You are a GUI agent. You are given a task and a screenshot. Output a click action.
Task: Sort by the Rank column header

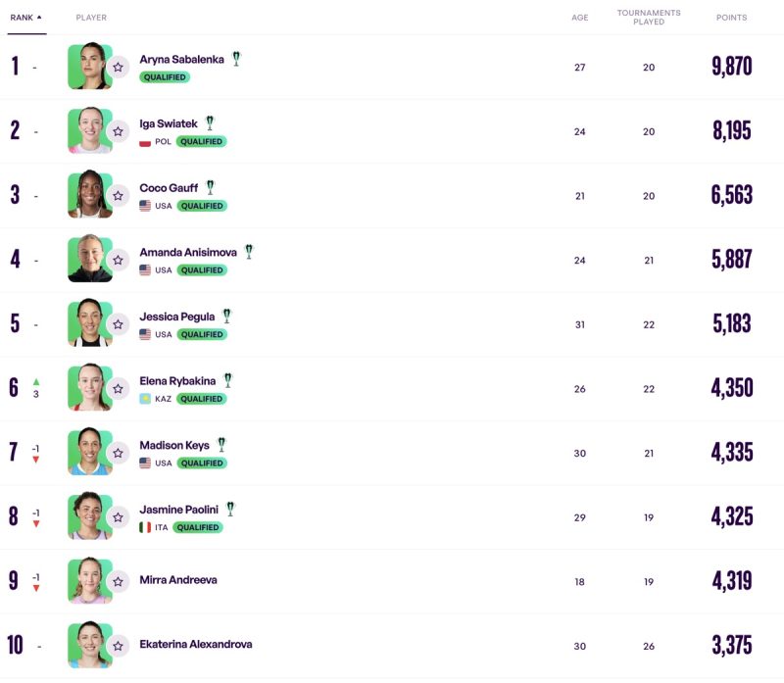25,18
